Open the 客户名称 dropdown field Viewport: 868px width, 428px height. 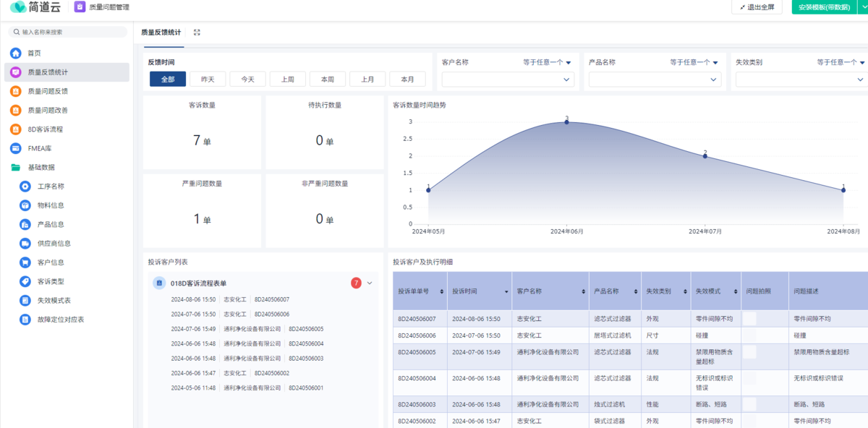click(x=508, y=80)
